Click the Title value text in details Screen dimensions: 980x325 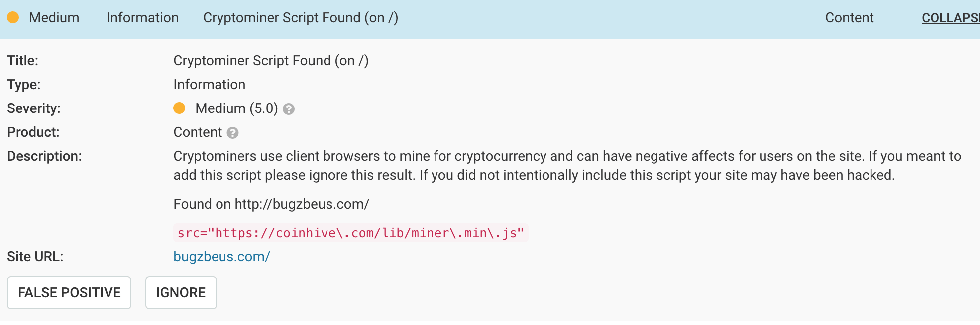pyautogui.click(x=271, y=61)
